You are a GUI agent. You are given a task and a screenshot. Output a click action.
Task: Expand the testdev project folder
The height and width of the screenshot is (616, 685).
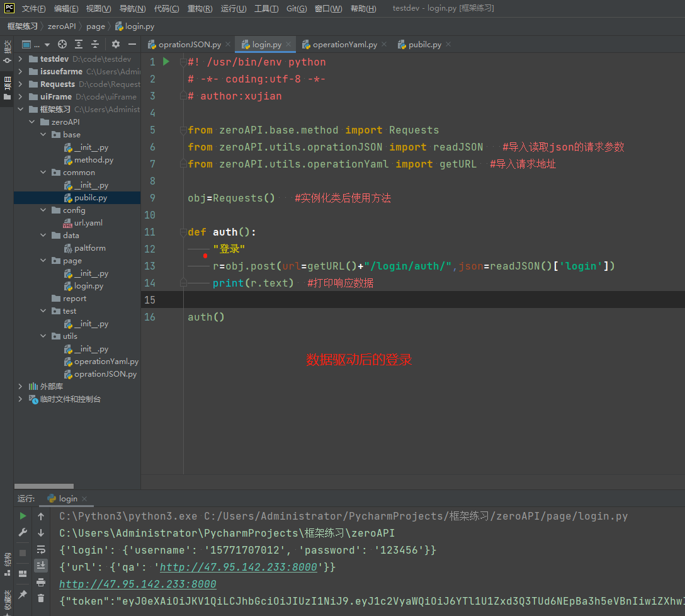(x=20, y=59)
